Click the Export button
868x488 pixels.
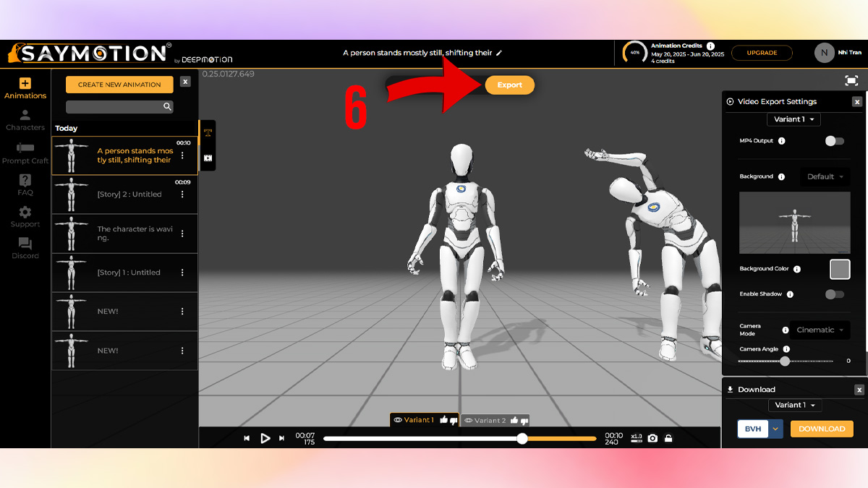click(x=509, y=85)
